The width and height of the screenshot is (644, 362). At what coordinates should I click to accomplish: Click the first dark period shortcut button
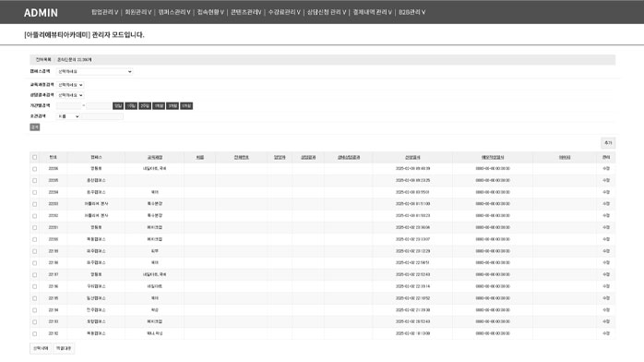click(118, 106)
